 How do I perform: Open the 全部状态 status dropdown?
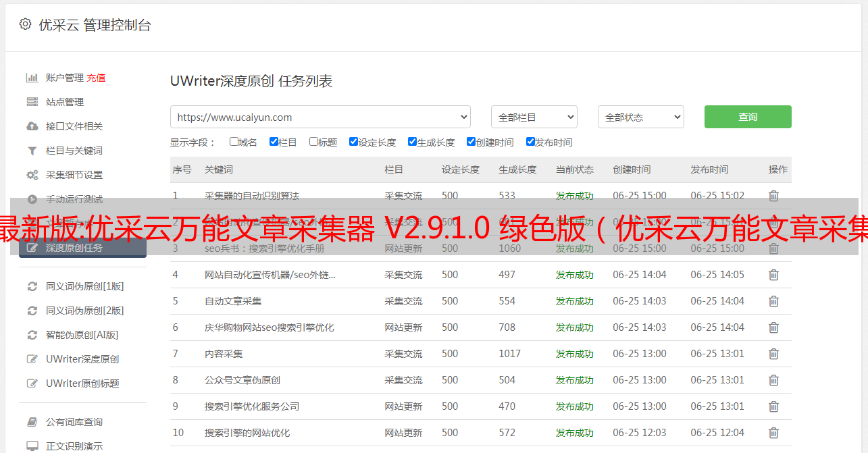point(641,117)
